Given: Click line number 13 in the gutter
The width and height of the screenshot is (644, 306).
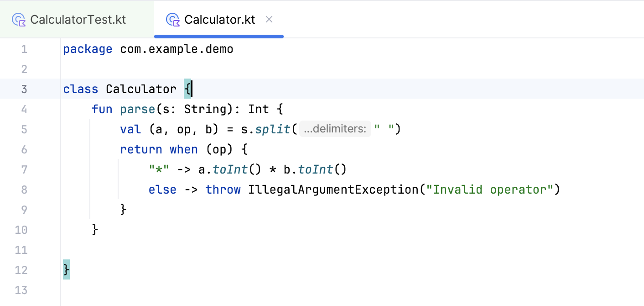Looking at the screenshot, I should coord(21,290).
